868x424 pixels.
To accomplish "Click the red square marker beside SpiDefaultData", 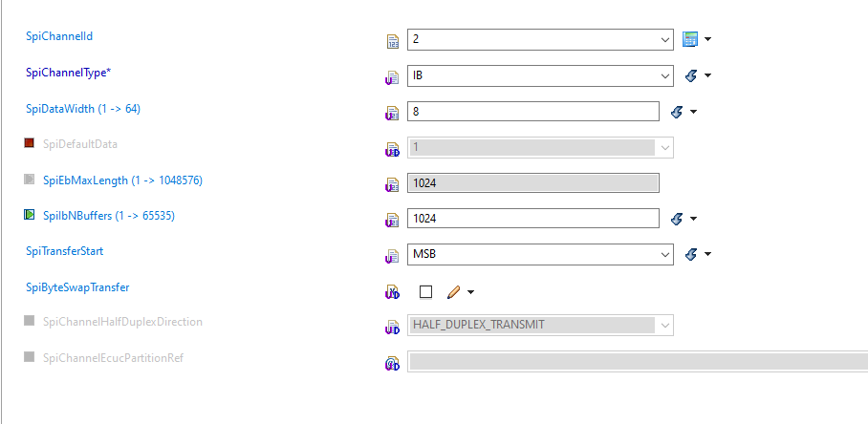I will pyautogui.click(x=30, y=144).
